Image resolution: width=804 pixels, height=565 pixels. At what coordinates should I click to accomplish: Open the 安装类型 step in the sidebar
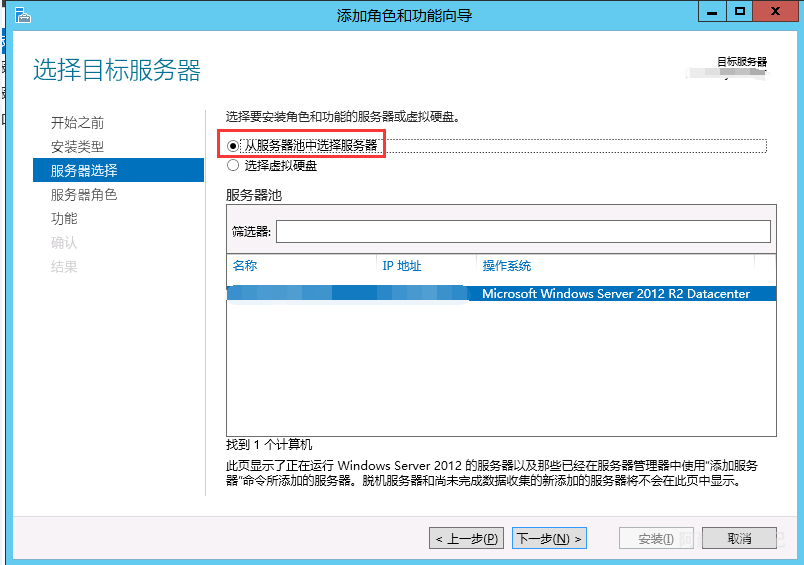coord(77,147)
